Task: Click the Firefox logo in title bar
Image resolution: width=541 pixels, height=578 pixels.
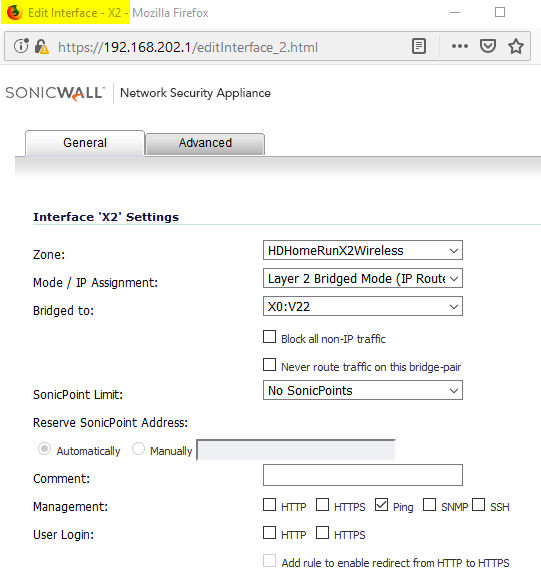Action: (15, 13)
